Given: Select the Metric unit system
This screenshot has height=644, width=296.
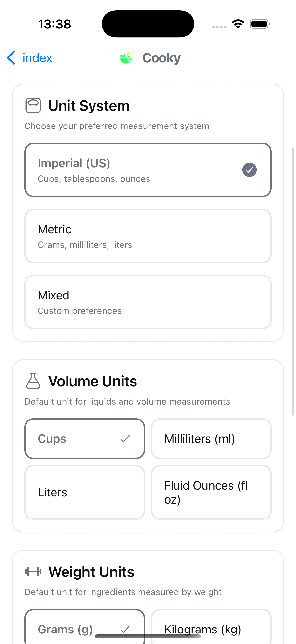Looking at the screenshot, I should [x=148, y=236].
